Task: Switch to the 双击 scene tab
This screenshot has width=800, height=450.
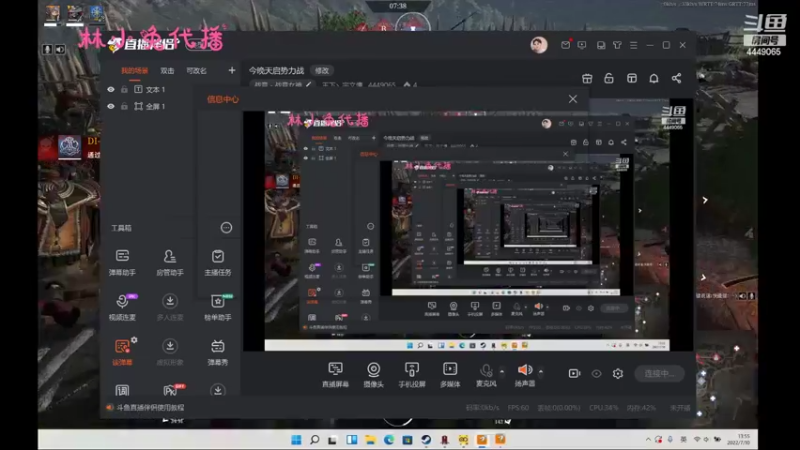Action: point(167,70)
